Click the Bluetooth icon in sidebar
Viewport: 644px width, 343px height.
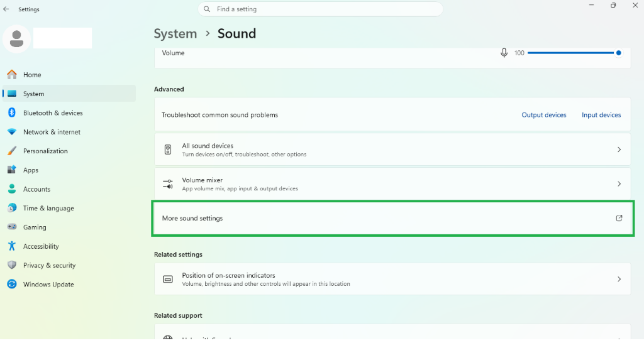pyautogui.click(x=12, y=112)
